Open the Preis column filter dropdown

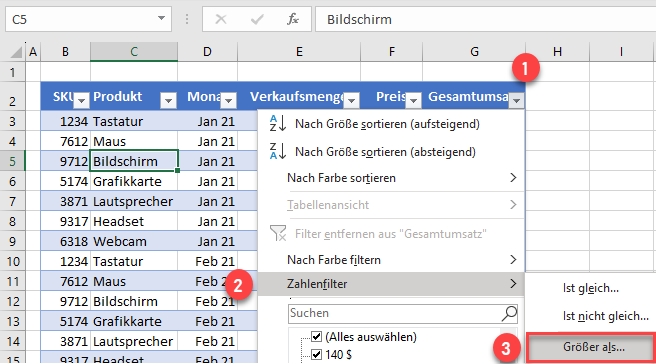pos(413,100)
